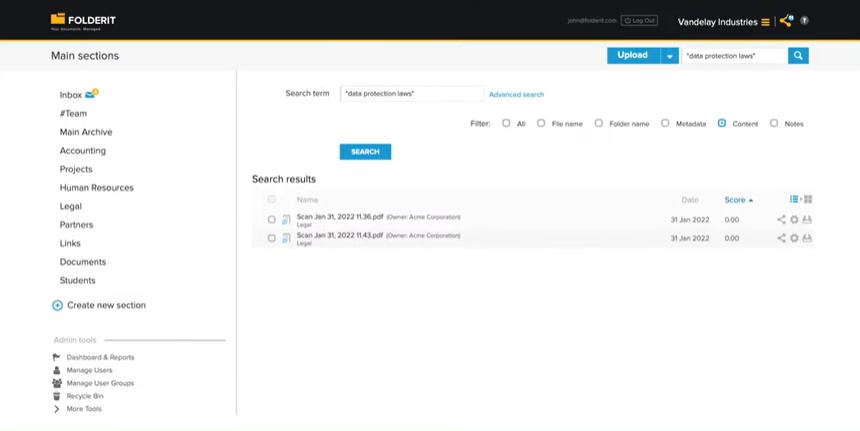Open Recycle Bin from admin tools

point(85,396)
